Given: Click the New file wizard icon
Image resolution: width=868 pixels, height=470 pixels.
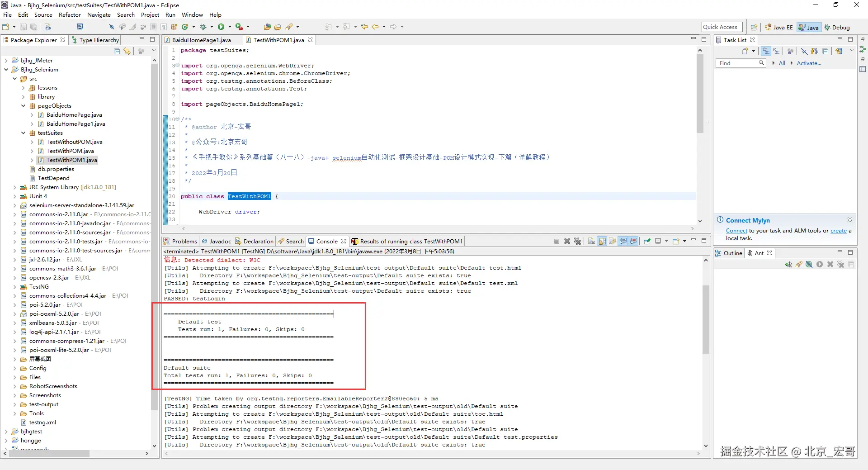Looking at the screenshot, I should pyautogui.click(x=6, y=27).
